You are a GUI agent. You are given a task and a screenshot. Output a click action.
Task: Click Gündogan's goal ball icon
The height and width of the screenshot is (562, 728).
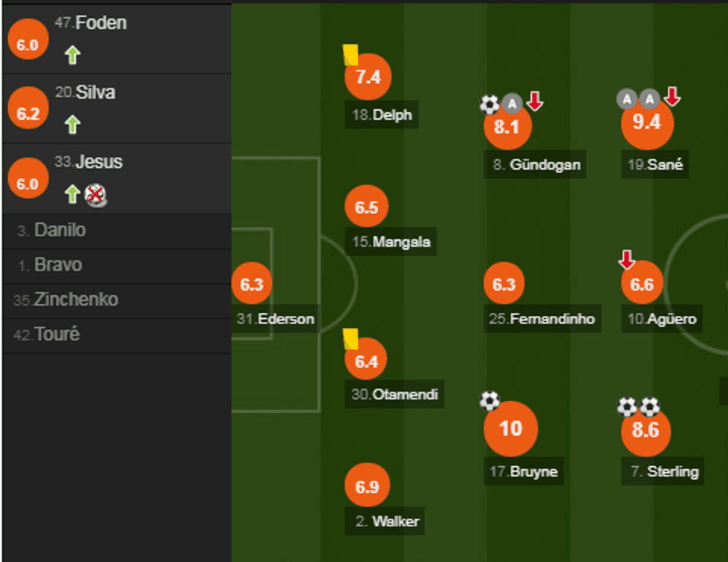click(x=490, y=104)
